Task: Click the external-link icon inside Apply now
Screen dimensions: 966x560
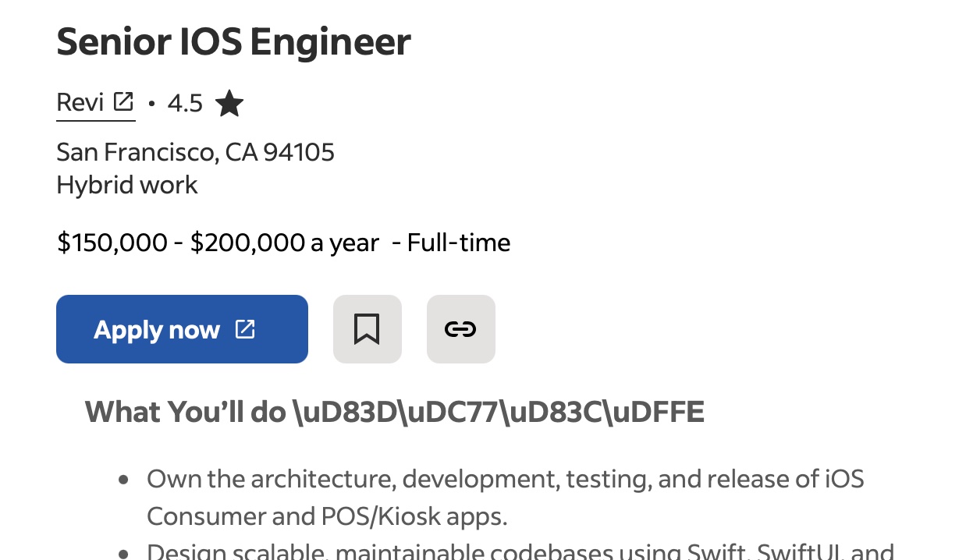Action: (245, 329)
